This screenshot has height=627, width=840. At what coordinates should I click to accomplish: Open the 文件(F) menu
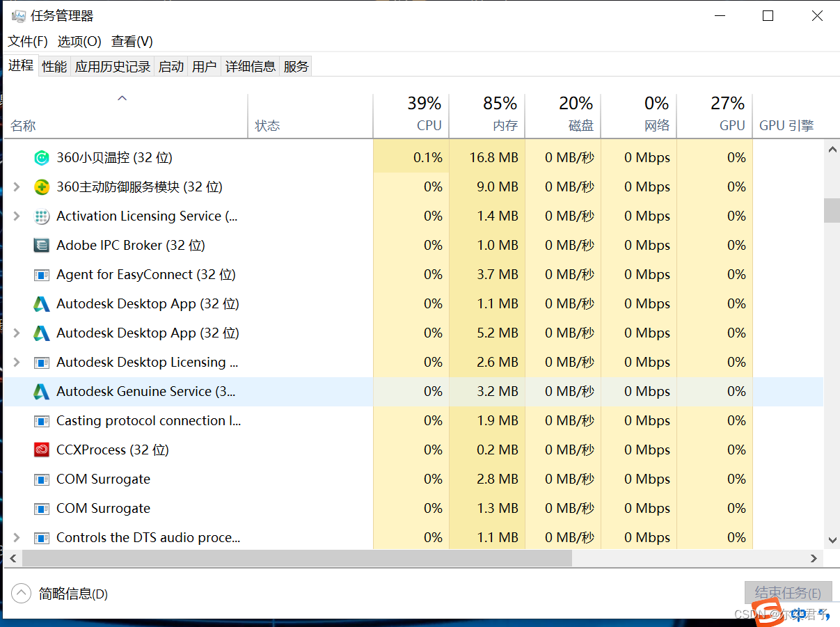coord(28,42)
